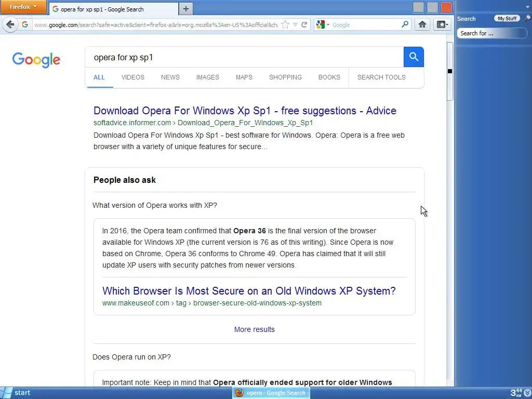Click the Firefox toolbar Google search box
Viewport: 532px width, 399px height.
[x=366, y=25]
